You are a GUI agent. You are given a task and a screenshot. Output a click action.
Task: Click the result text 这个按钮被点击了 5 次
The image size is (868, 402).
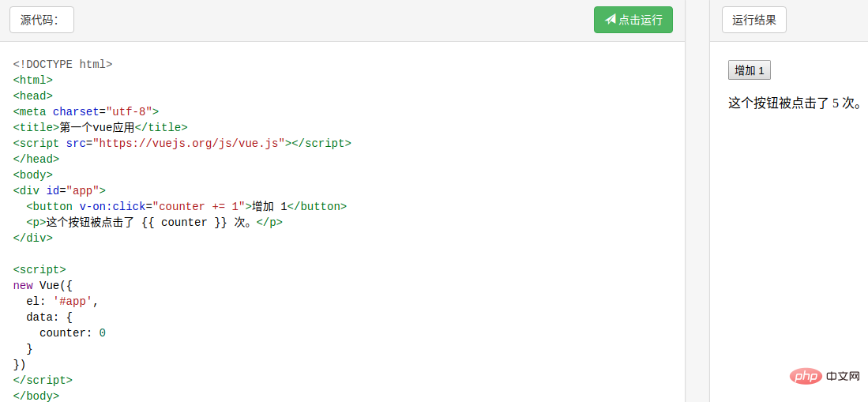pos(794,103)
